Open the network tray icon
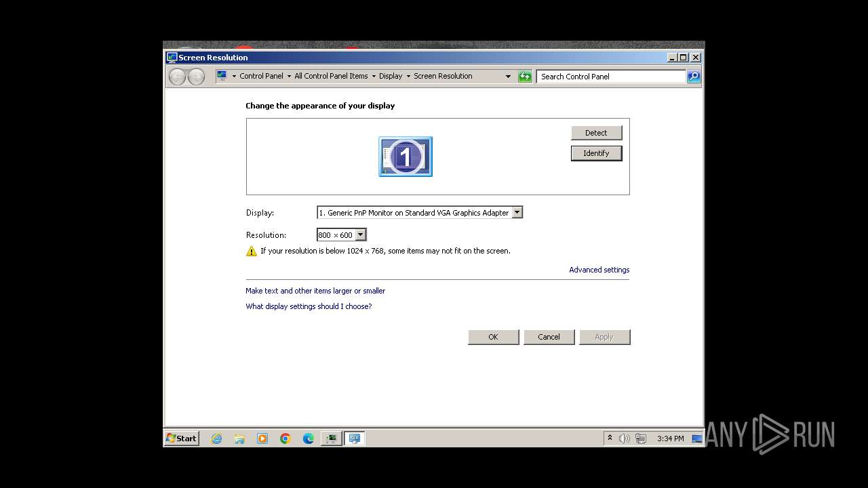The width and height of the screenshot is (868, 488). (641, 439)
